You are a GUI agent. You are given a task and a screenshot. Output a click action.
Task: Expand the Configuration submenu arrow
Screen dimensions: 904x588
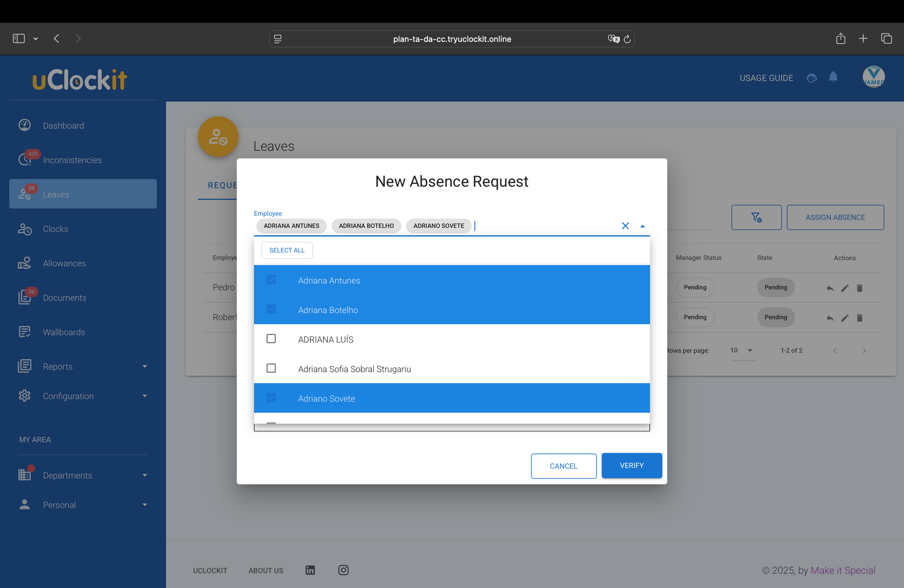click(145, 396)
